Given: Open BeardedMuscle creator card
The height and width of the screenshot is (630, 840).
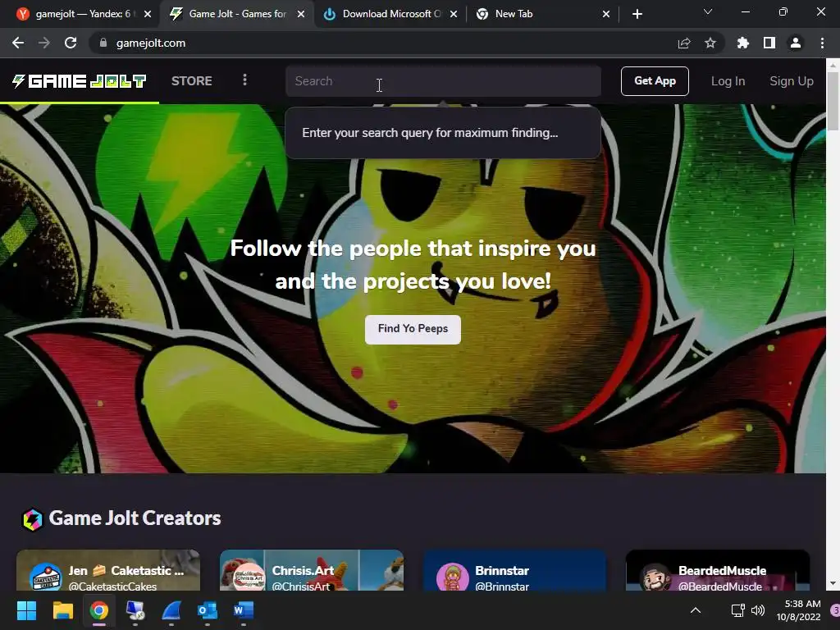Looking at the screenshot, I should [718, 571].
